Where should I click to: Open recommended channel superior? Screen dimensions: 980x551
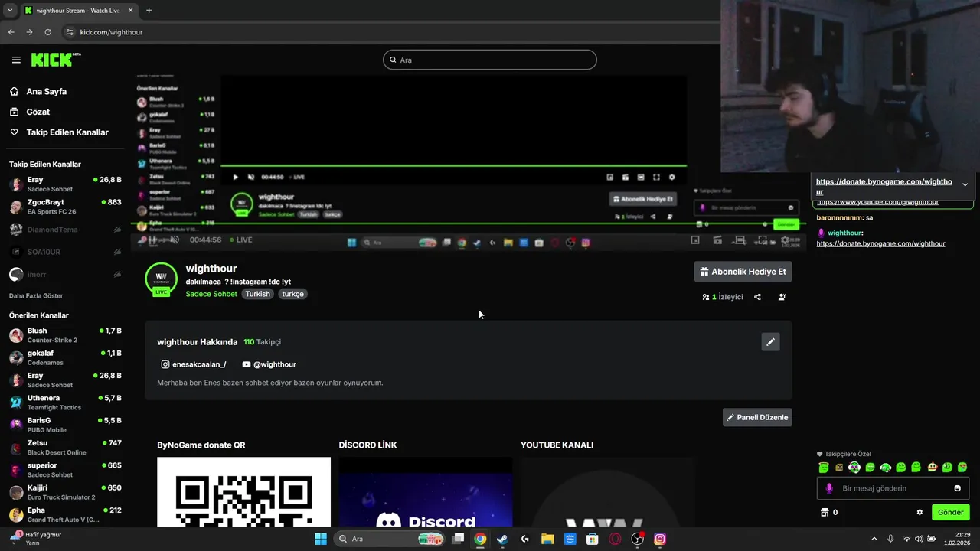(x=65, y=470)
